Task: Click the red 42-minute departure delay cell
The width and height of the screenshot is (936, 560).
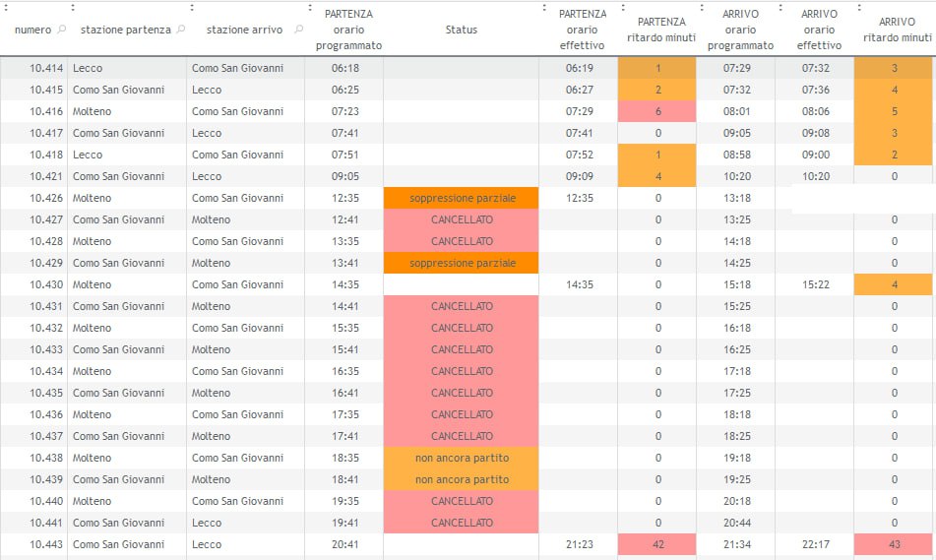Action: 657,544
